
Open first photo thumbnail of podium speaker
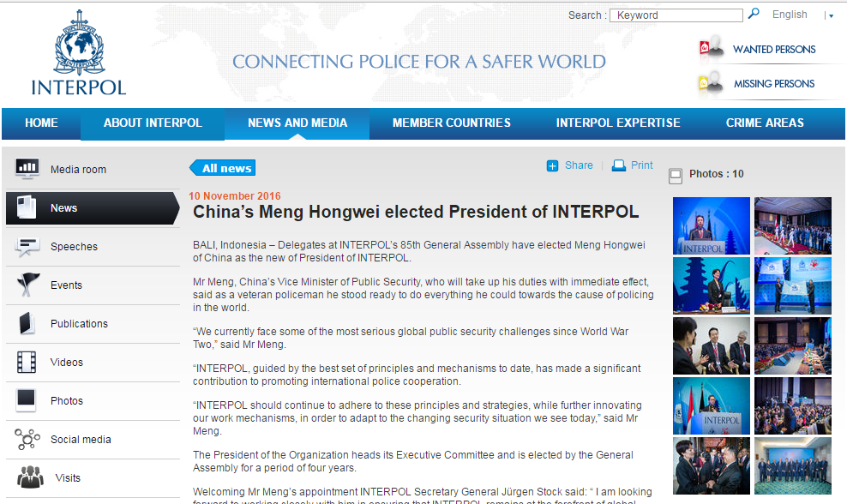pos(711,225)
